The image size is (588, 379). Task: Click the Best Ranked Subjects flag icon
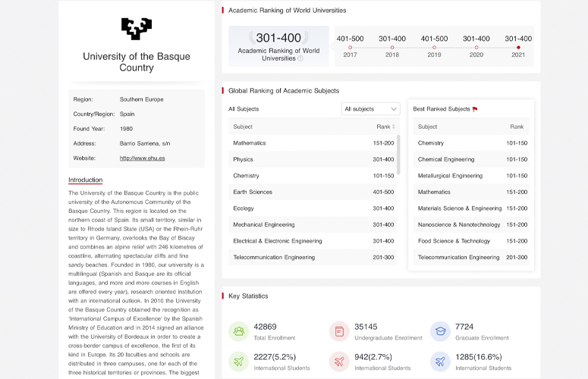point(475,109)
